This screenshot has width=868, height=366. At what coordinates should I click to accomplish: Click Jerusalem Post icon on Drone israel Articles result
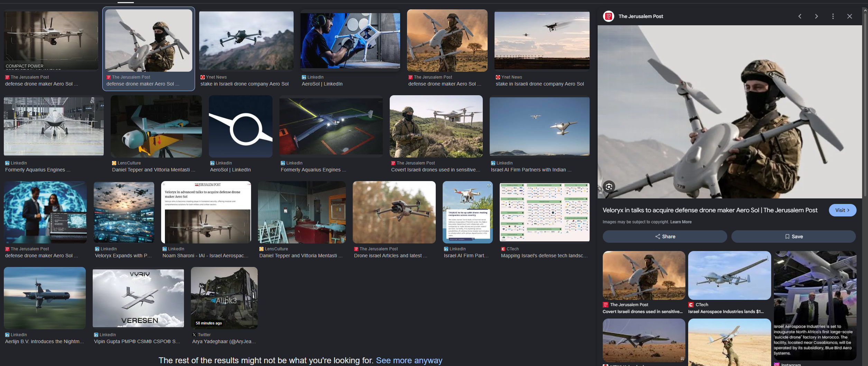tap(356, 249)
